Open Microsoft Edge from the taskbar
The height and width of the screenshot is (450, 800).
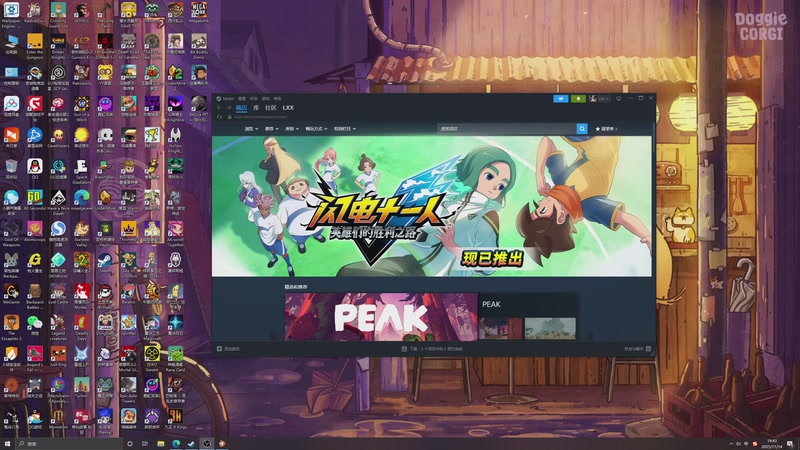(176, 444)
